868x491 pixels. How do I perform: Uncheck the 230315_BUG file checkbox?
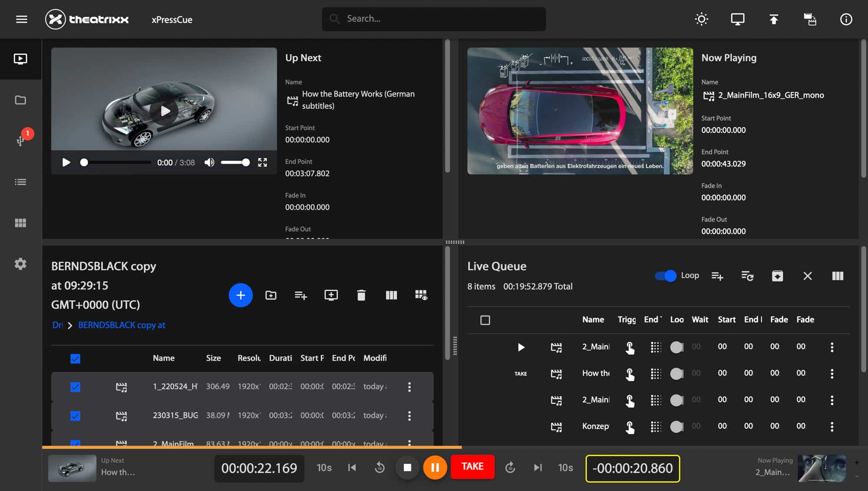tap(75, 416)
